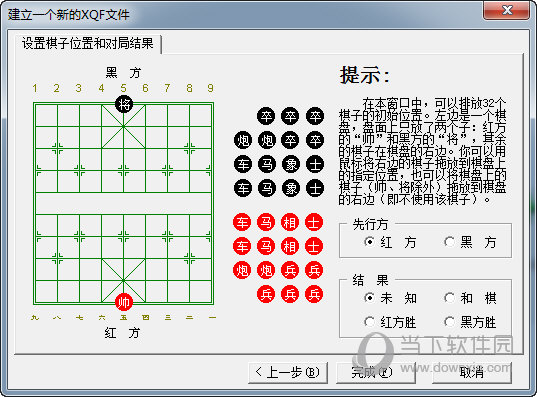Pick the rightmost black 卒 in the top row
The image size is (537, 397).
point(315,116)
